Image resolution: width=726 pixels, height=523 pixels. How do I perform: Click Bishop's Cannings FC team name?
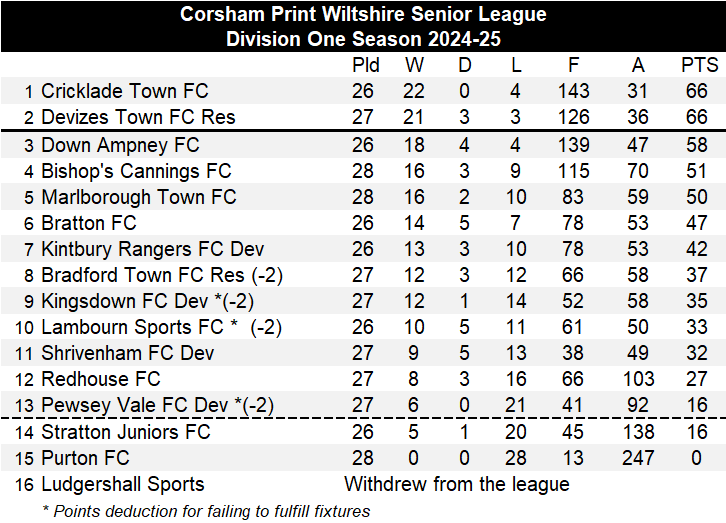click(136, 171)
